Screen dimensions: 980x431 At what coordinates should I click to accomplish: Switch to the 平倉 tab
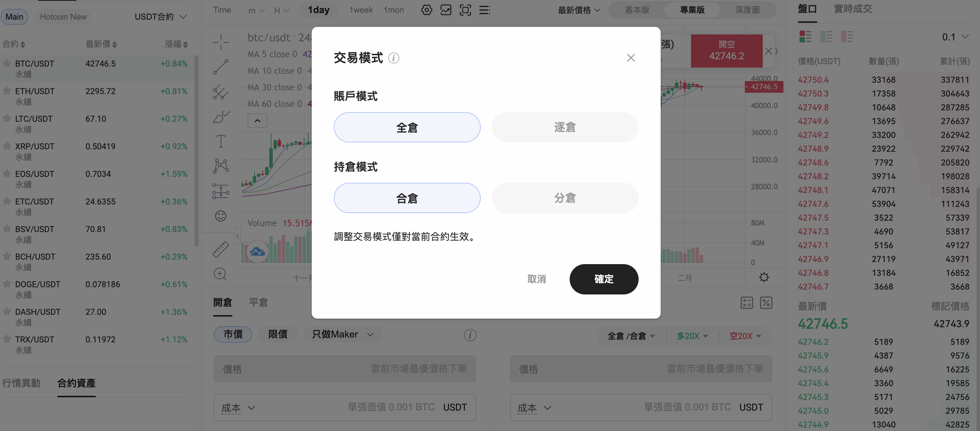258,302
